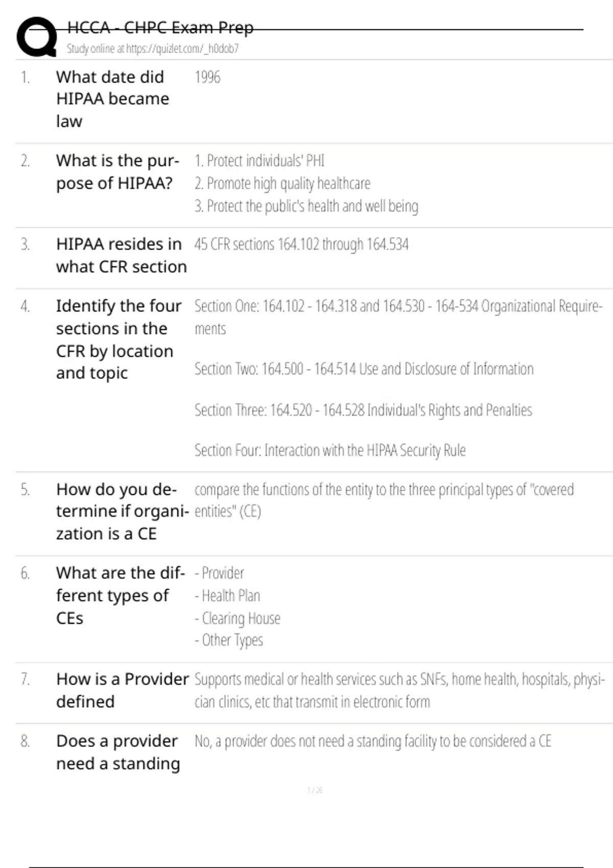Screen dimensions: 613x868
Task: Click the Promote high quality healthcare line
Action: [x=282, y=183]
